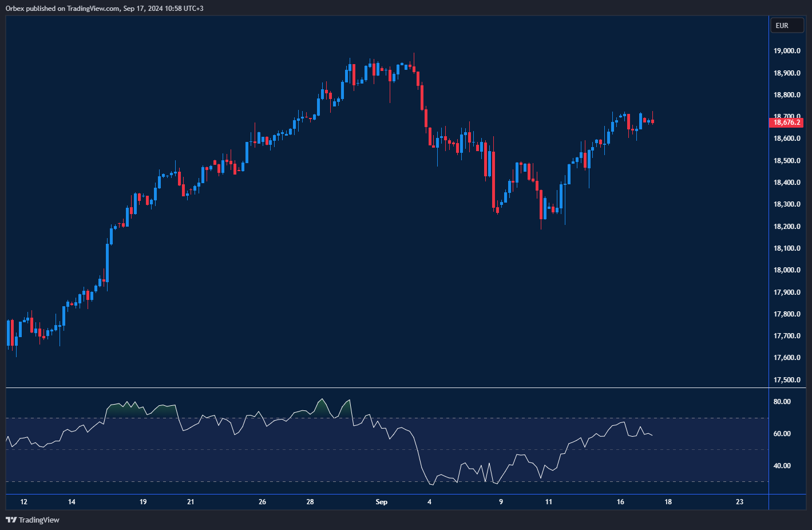This screenshot has height=530, width=812.
Task: Click the 17,500.0 price scale label
Action: click(x=787, y=380)
